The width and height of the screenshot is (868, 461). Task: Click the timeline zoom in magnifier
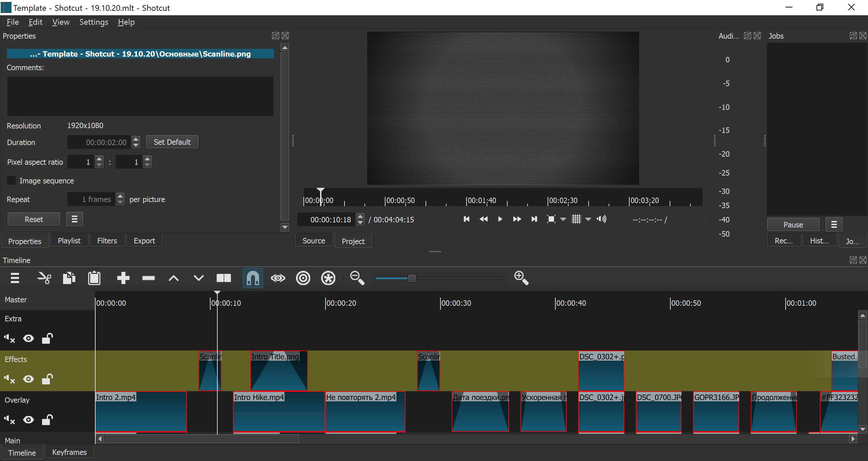click(x=521, y=278)
